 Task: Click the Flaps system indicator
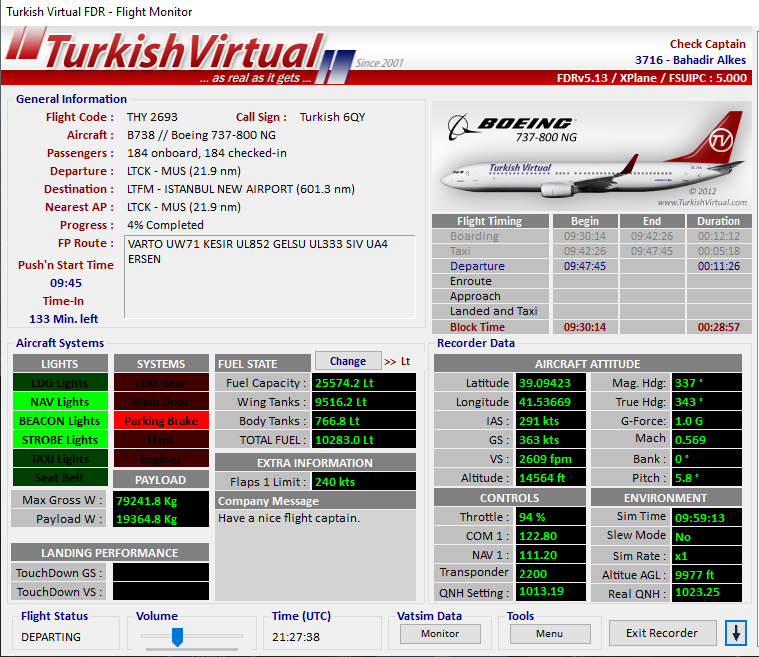161,440
